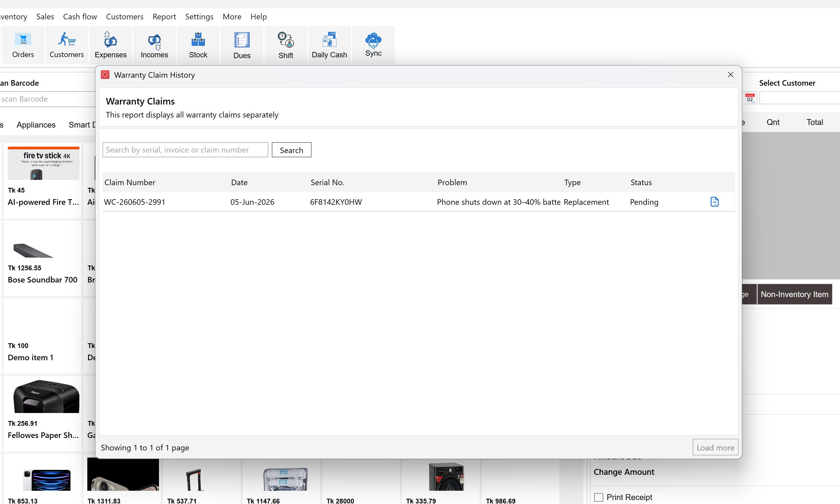Click the Warranty Claim History window icon
This screenshot has width=840, height=504.
click(x=105, y=75)
